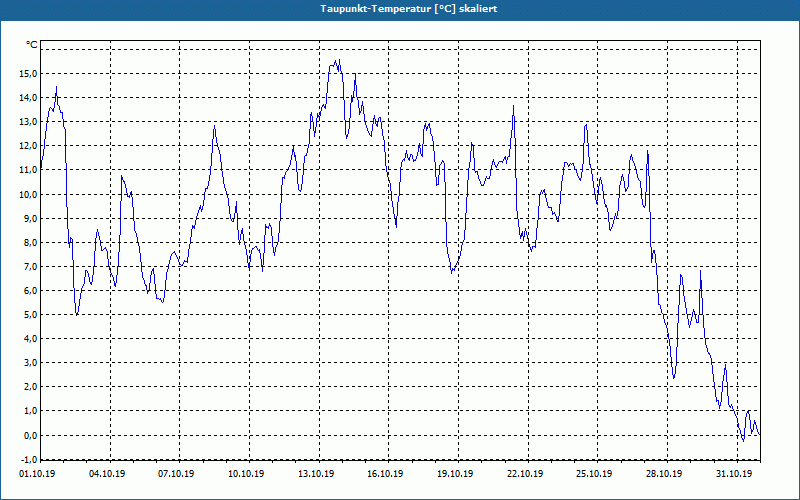This screenshot has width=800, height=500.
Task: Click the y-axis value '8,0'
Action: (x=30, y=242)
